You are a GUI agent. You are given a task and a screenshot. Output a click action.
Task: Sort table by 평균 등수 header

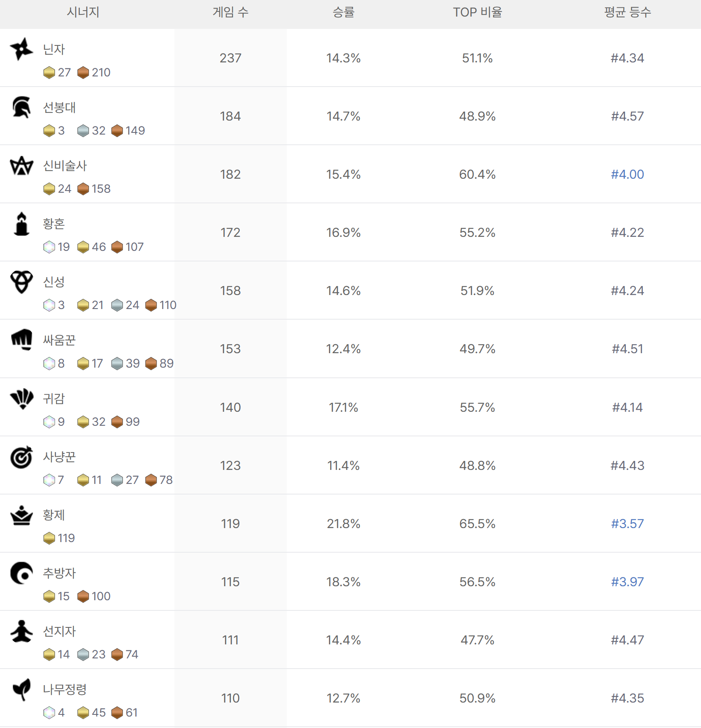(627, 12)
